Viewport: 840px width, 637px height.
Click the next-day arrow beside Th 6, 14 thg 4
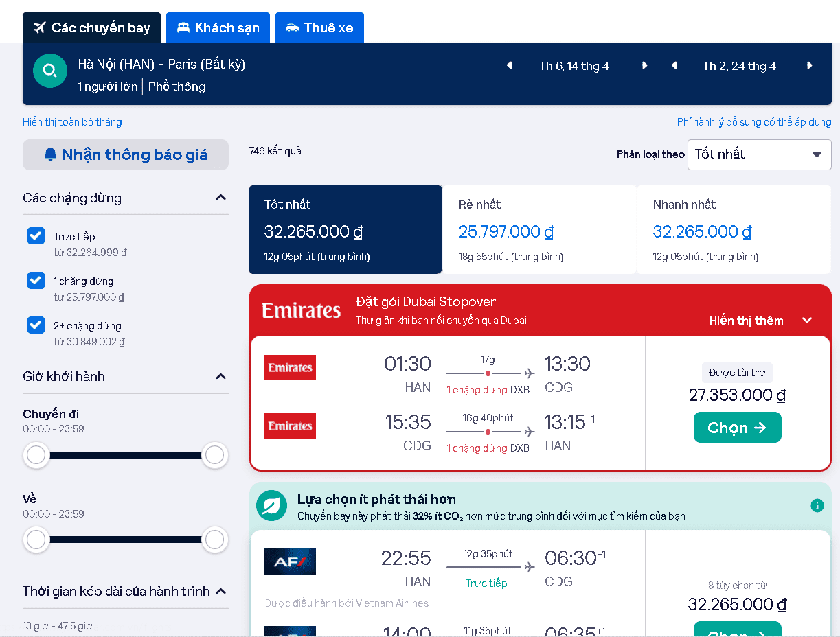coord(644,65)
